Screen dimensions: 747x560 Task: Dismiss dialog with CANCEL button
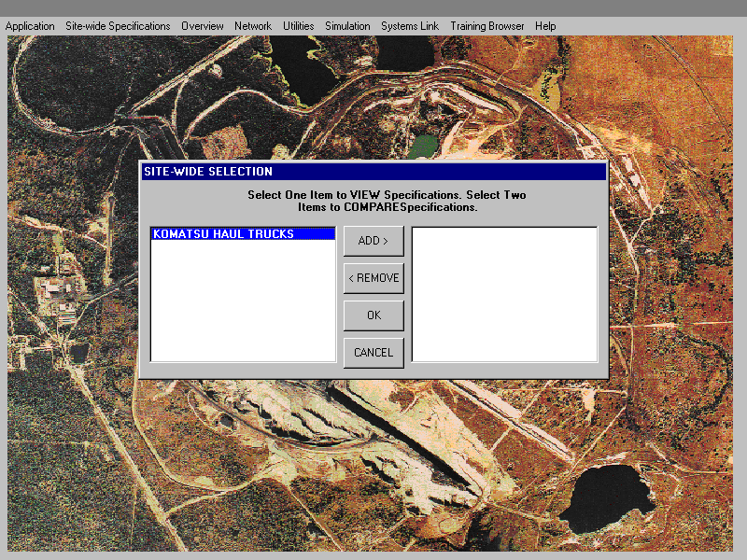(373, 353)
